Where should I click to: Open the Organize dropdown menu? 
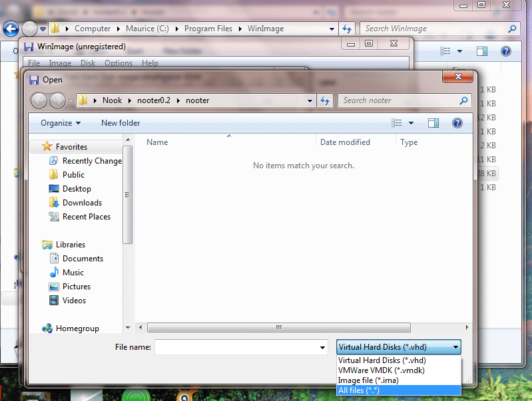[61, 123]
